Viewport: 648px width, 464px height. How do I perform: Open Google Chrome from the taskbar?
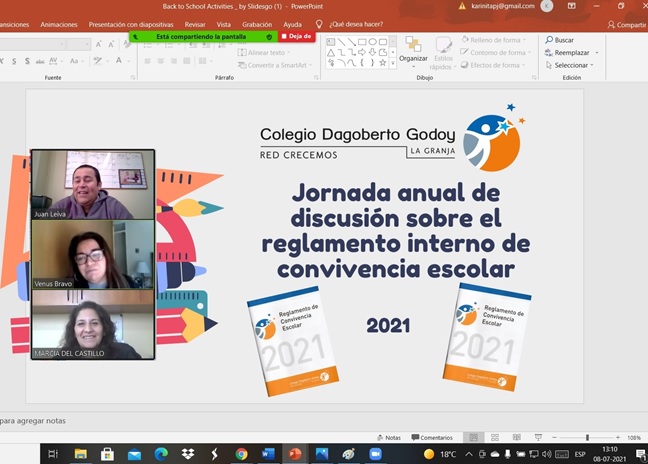241,454
